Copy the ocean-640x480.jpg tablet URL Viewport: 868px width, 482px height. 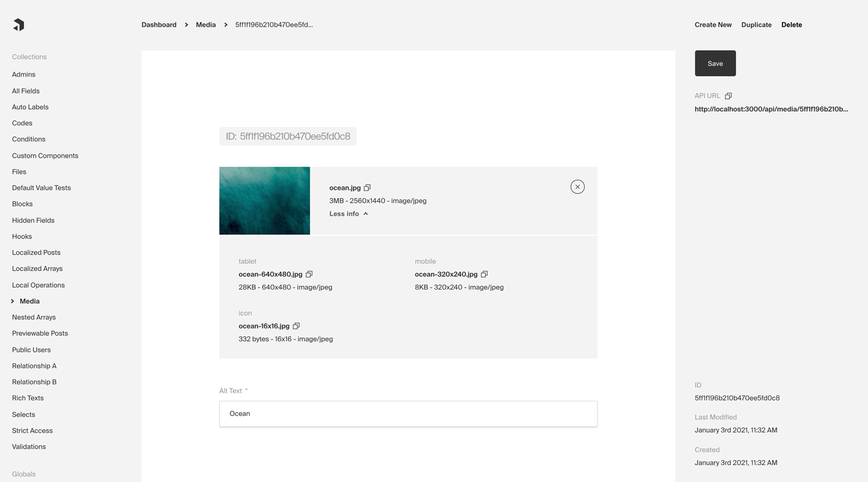pyautogui.click(x=309, y=274)
